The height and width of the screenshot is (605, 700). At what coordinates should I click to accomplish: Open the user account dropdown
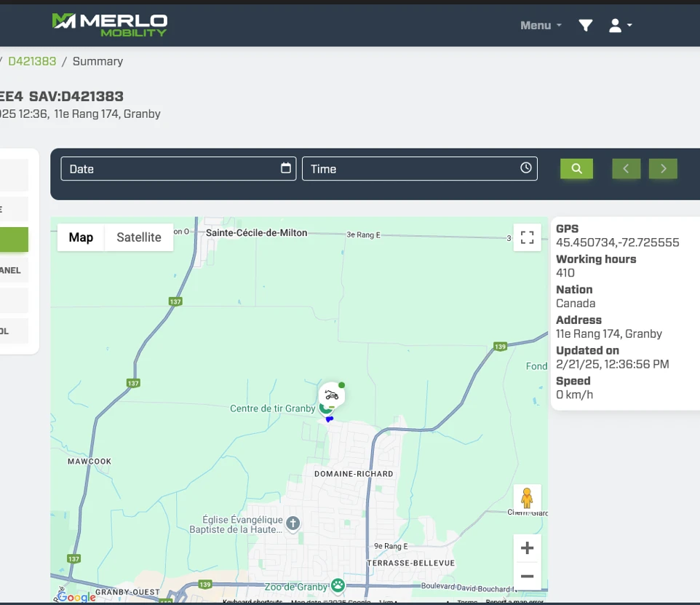pyautogui.click(x=620, y=25)
